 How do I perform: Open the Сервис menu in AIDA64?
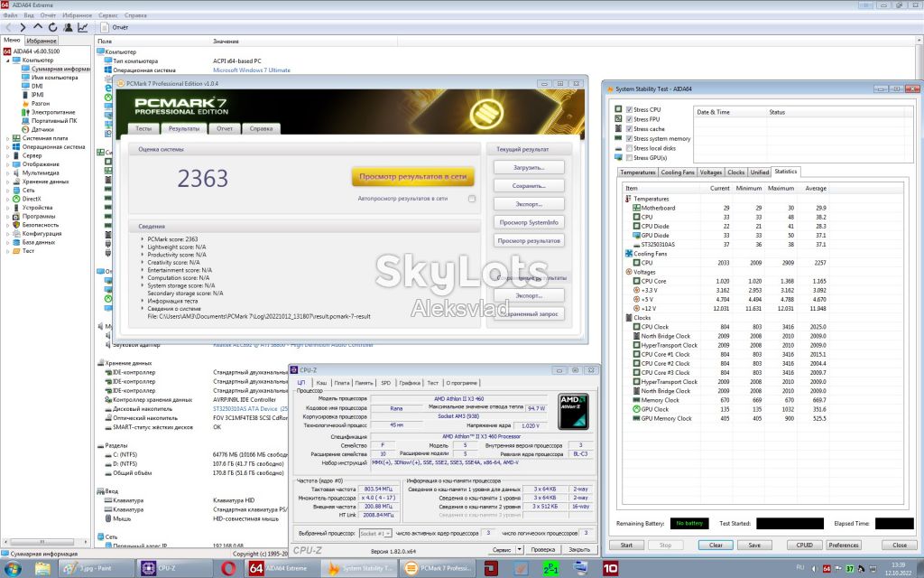pyautogui.click(x=107, y=15)
